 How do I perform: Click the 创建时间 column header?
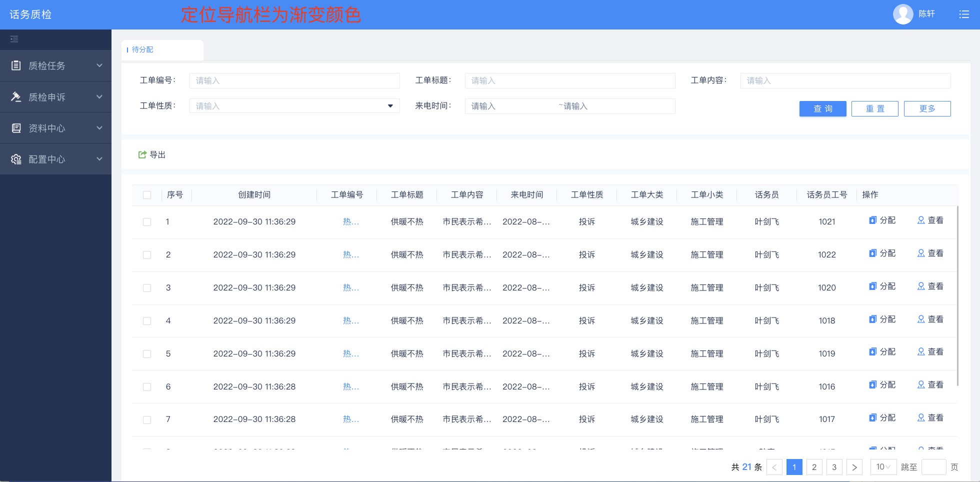254,195
